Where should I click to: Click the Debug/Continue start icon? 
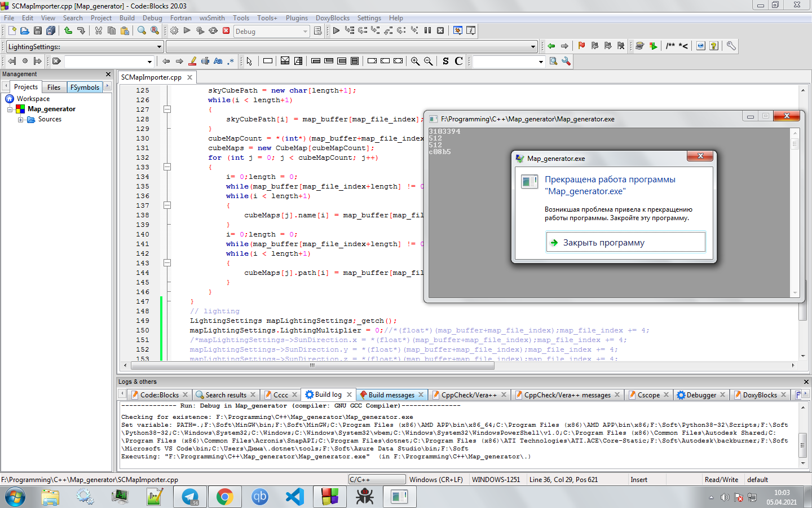(337, 31)
